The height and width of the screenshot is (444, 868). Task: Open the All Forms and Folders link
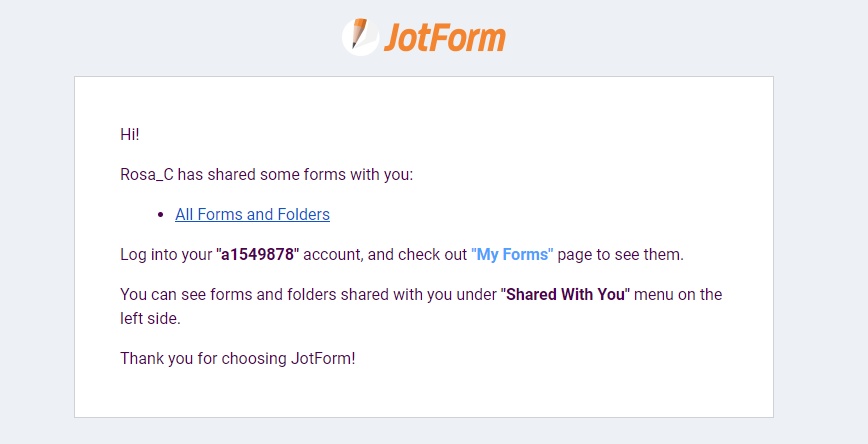[252, 214]
